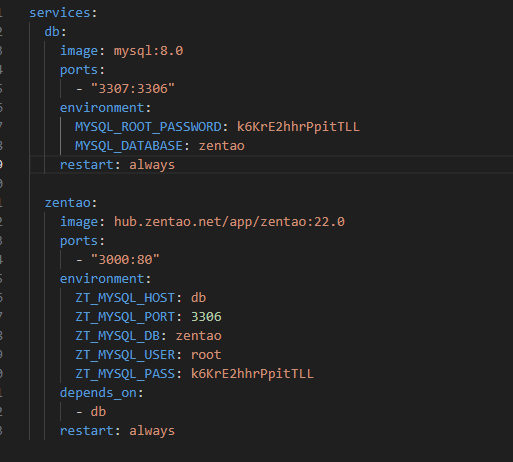Click the ZT_MYSQL_DB key

[117, 336]
